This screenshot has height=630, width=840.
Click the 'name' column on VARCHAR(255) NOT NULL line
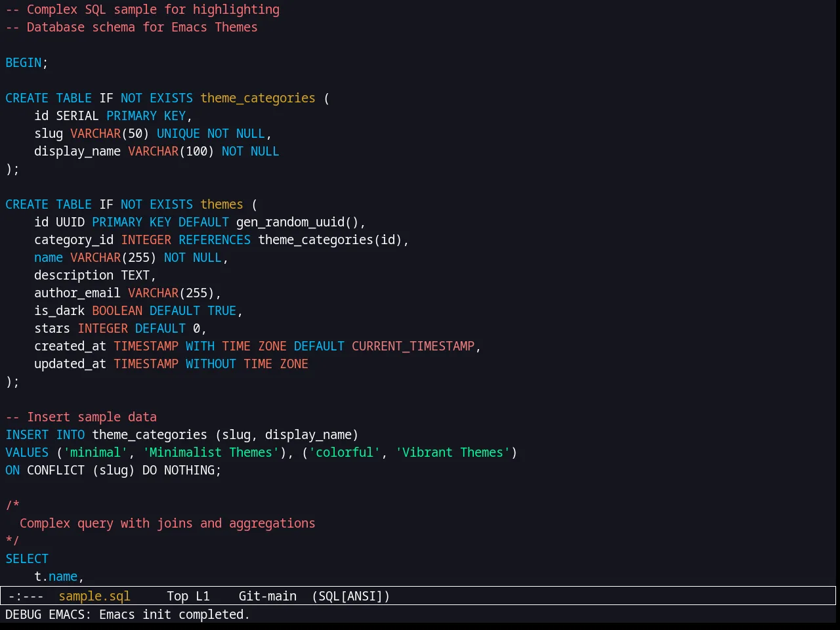tap(49, 257)
